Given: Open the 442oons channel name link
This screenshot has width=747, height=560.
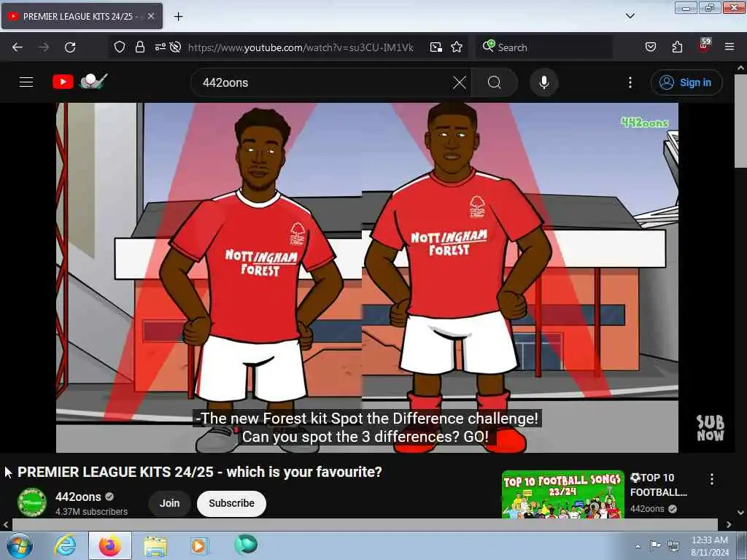Looking at the screenshot, I should click(x=78, y=497).
